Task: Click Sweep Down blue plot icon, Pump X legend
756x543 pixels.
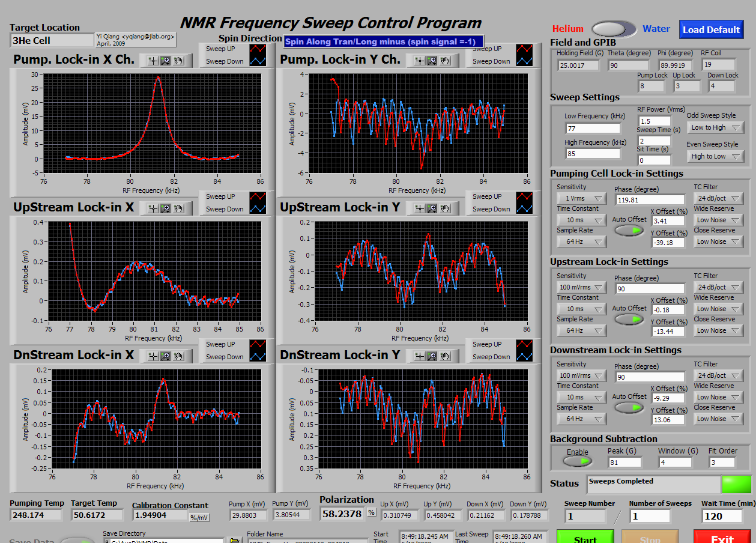Action: [258, 61]
